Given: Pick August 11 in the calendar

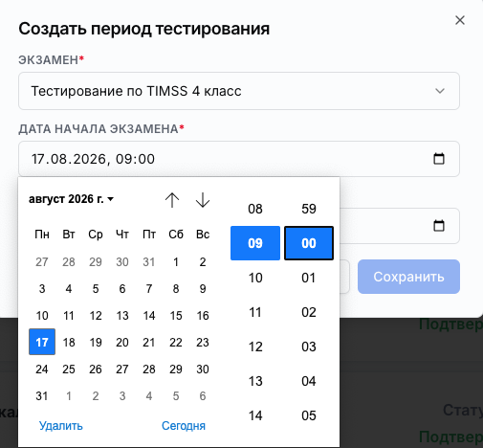Looking at the screenshot, I should pyautogui.click(x=69, y=316).
